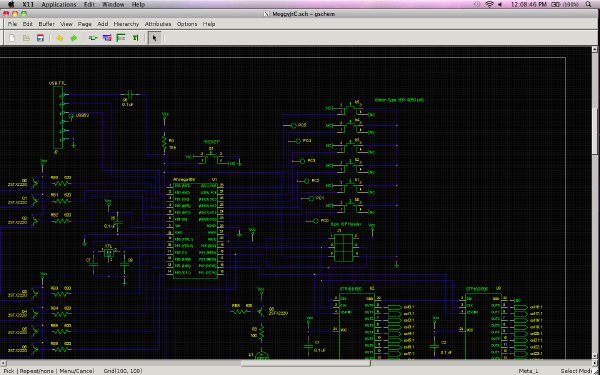600x375 pixels.
Task: Click the horizontal scrollbar thumb
Action: point(305,363)
